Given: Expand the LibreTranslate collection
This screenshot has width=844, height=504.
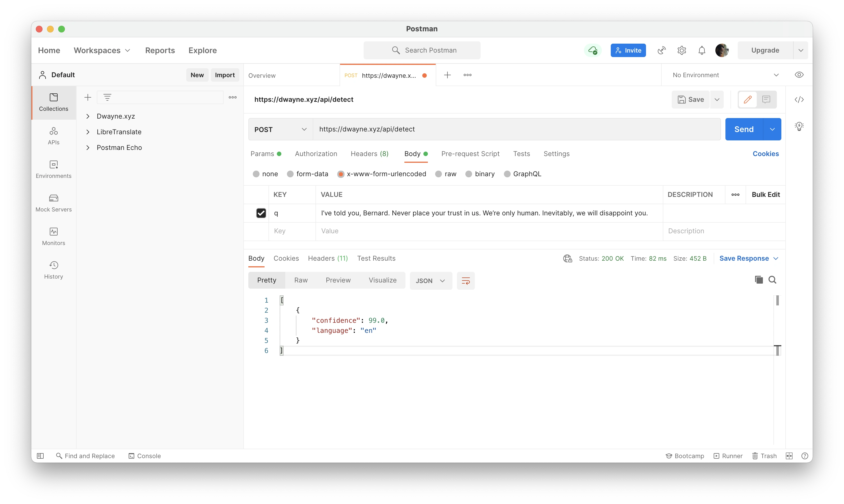Looking at the screenshot, I should click(88, 132).
